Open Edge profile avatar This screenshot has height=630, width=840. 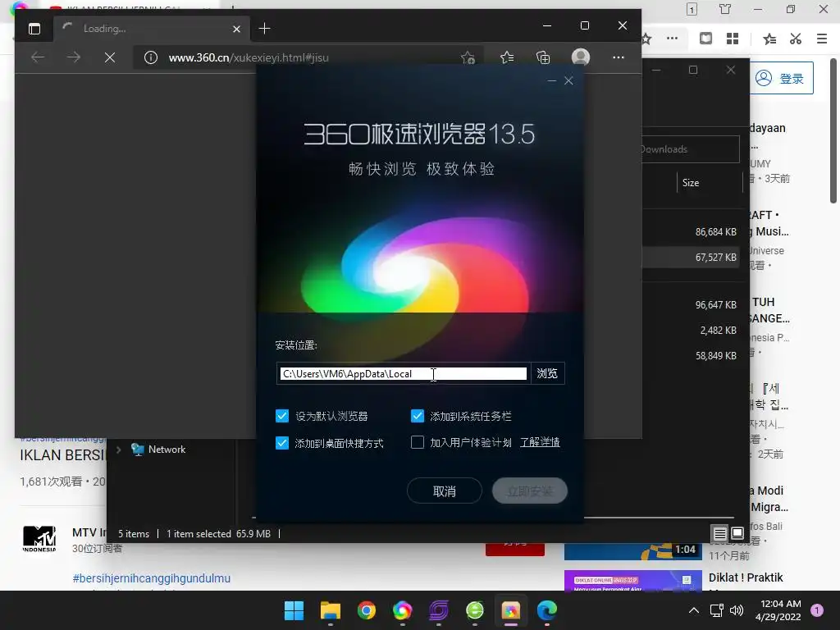pyautogui.click(x=581, y=57)
